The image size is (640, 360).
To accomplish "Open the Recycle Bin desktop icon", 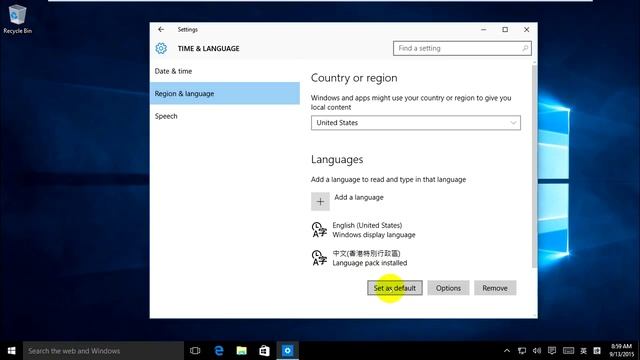I will pyautogui.click(x=17, y=19).
